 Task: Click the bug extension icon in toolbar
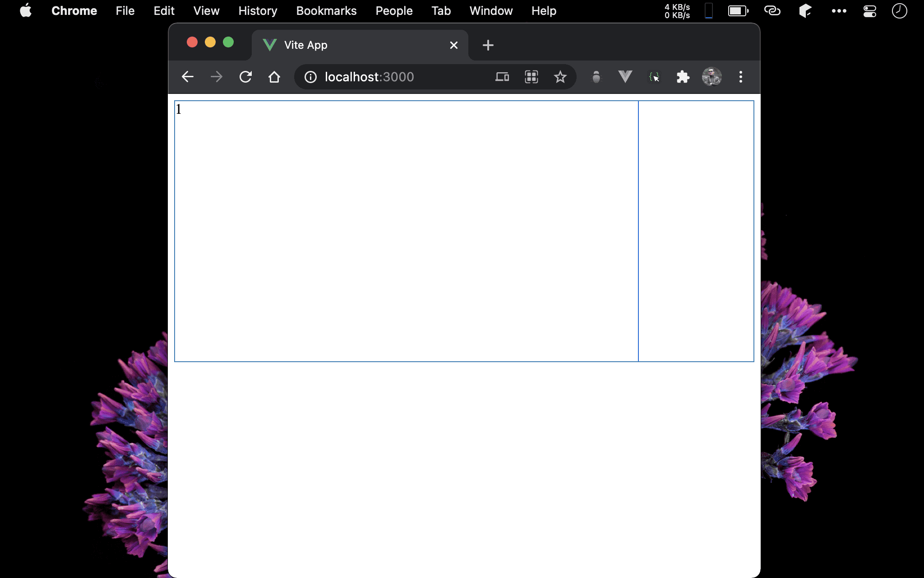pos(596,77)
